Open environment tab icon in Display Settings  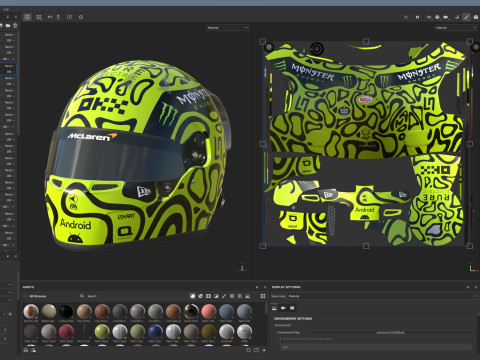tap(274, 308)
